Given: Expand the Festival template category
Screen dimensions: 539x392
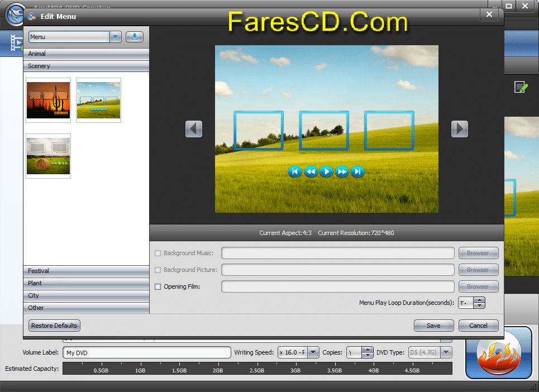Looking at the screenshot, I should pyautogui.click(x=86, y=271).
